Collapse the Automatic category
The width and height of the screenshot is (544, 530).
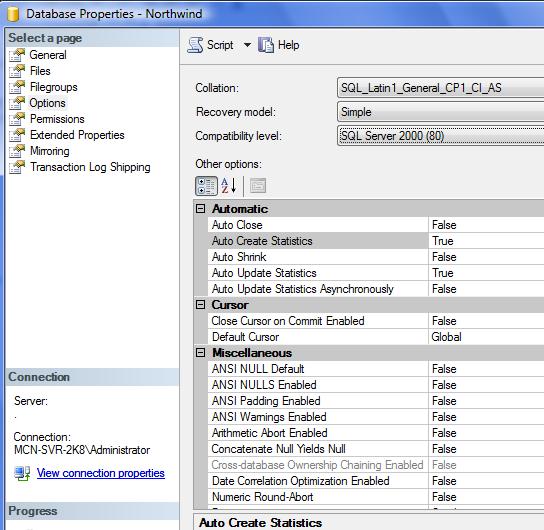[x=201, y=208]
